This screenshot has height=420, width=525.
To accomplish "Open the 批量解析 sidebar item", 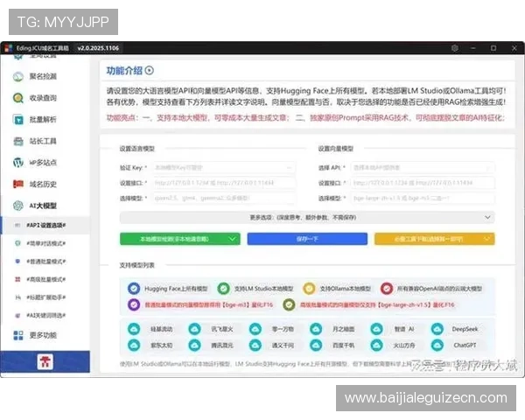I will pos(35,119).
